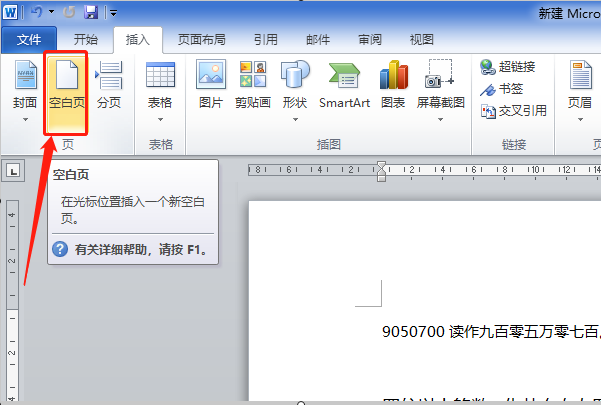Customize the Quick Access Toolbar dropdown
Image resolution: width=601 pixels, height=405 pixels.
[113, 13]
